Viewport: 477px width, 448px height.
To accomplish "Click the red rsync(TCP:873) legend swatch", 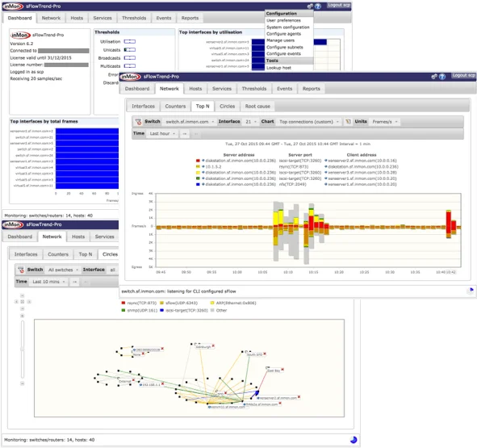I will pos(123,303).
